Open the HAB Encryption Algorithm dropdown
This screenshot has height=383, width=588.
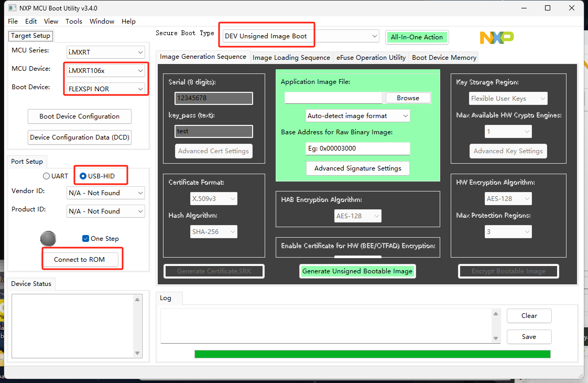click(358, 216)
